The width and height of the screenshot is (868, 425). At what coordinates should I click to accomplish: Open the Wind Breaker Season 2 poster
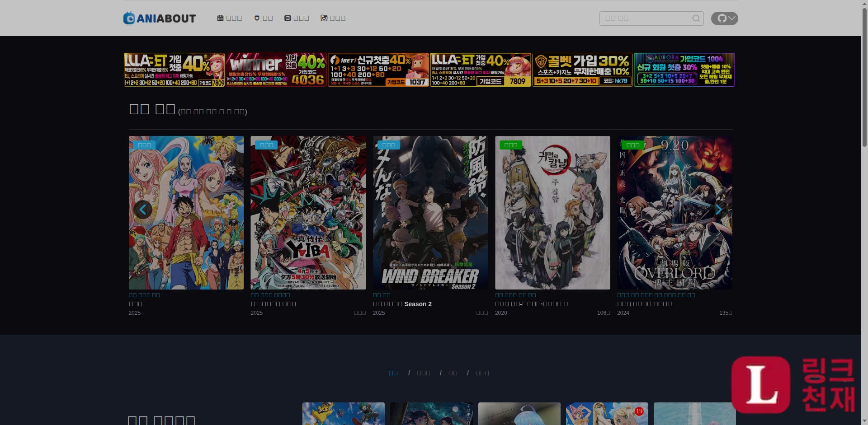(x=430, y=213)
